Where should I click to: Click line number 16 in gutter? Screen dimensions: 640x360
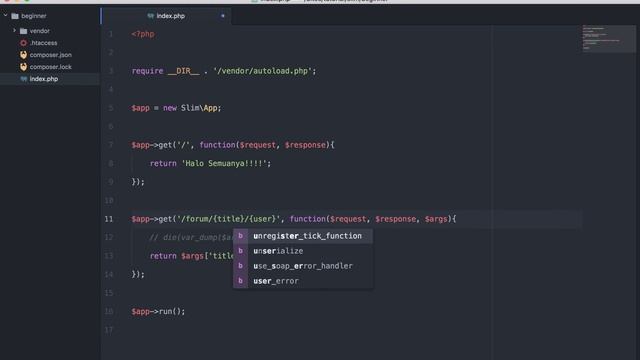click(109, 311)
